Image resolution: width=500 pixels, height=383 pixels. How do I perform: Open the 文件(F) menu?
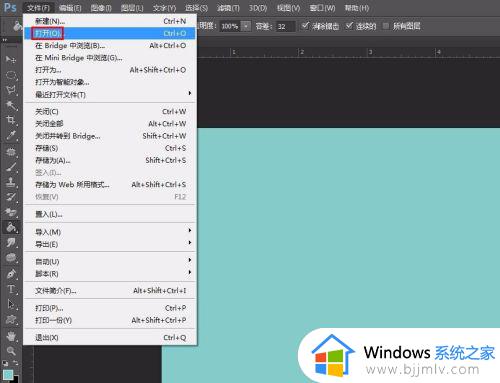tap(38, 8)
